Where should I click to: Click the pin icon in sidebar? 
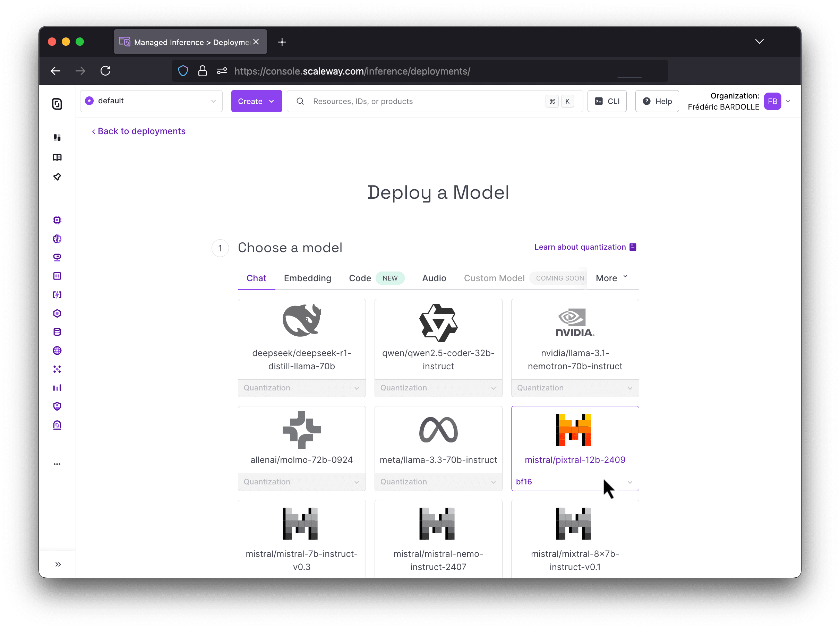tap(57, 177)
